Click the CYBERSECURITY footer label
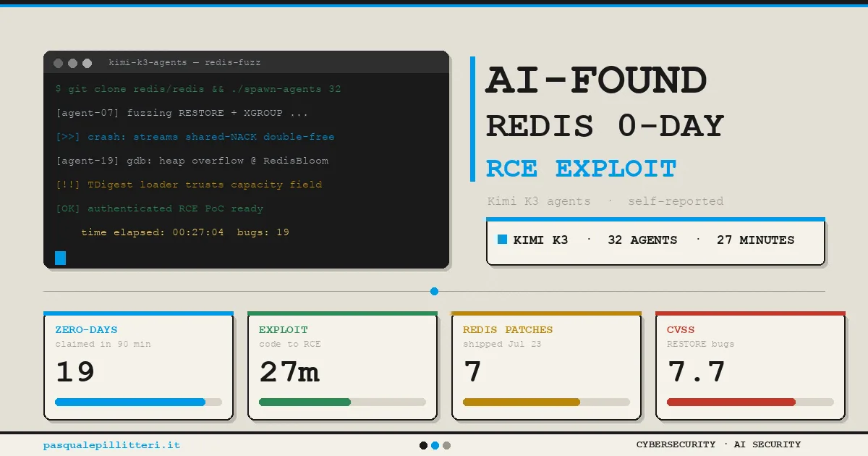This screenshot has width=868, height=456. [x=676, y=444]
